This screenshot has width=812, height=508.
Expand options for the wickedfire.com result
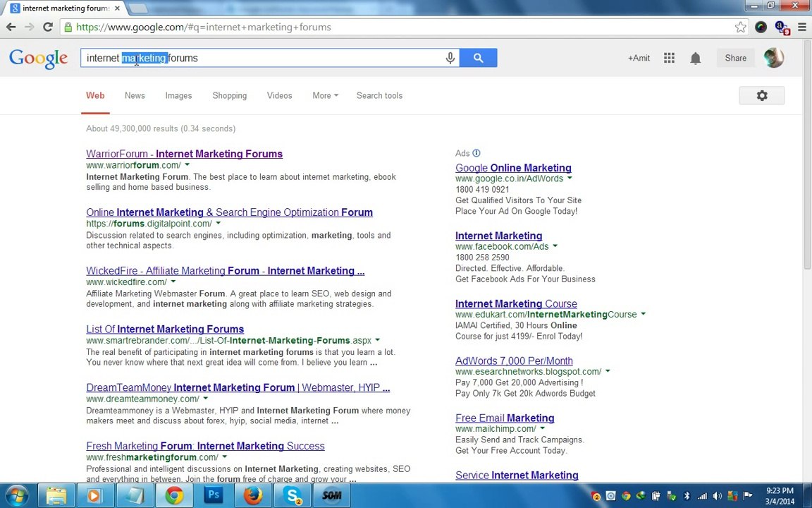pos(173,282)
